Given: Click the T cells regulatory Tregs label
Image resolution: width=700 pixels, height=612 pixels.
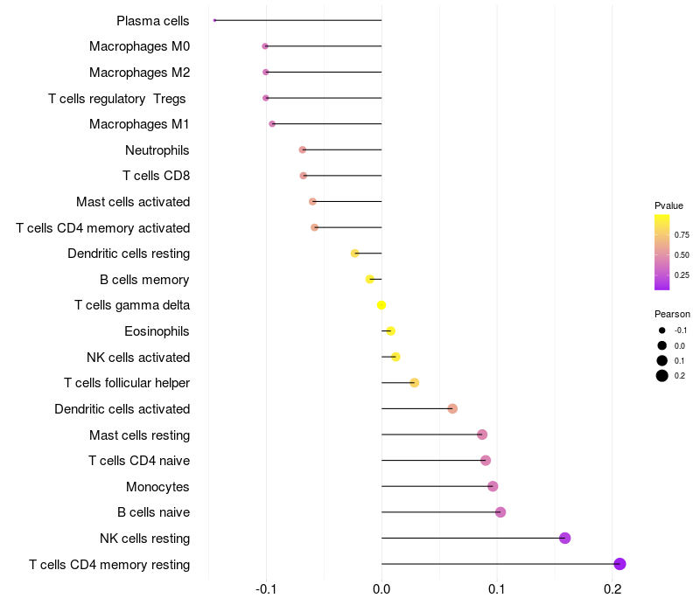Looking at the screenshot, I should coord(117,99).
